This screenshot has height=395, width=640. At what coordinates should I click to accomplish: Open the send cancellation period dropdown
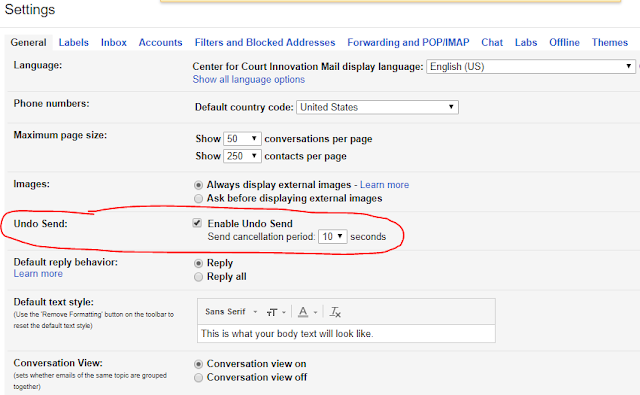(x=333, y=236)
